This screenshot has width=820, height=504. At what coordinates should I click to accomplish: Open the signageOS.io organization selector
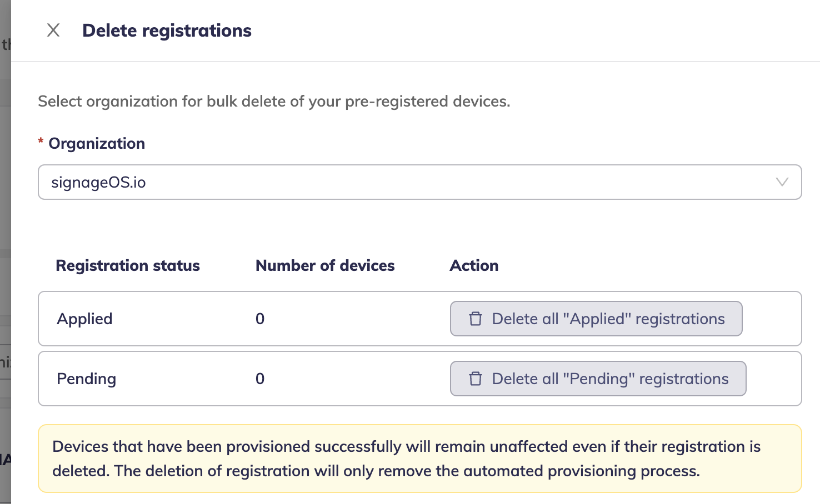coord(389,182)
